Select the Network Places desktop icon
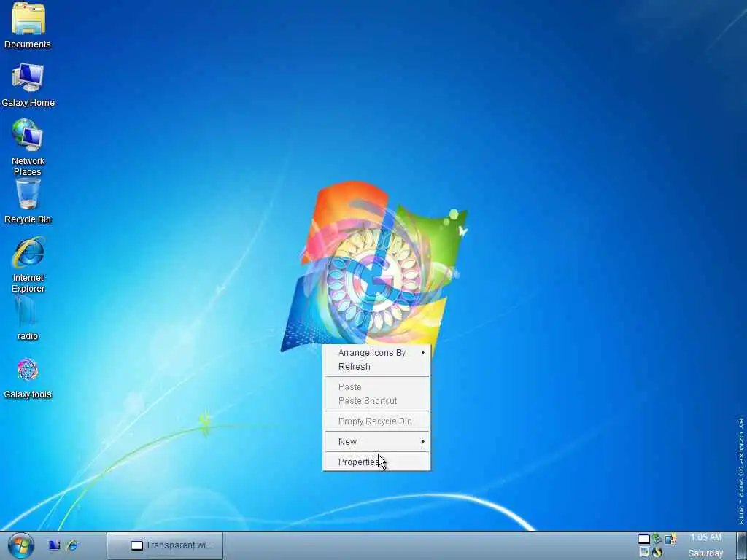 [x=28, y=147]
